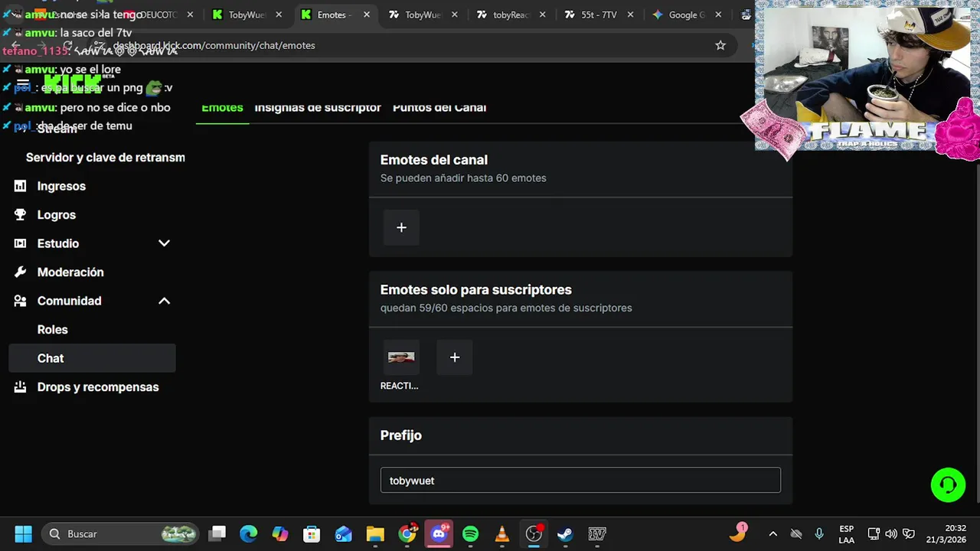
Task: Select the REACTI... subscriber emote thumbnail
Action: (401, 357)
